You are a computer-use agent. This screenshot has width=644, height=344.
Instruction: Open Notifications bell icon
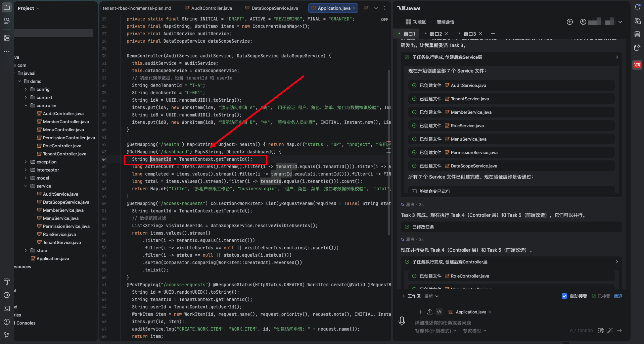(637, 7)
